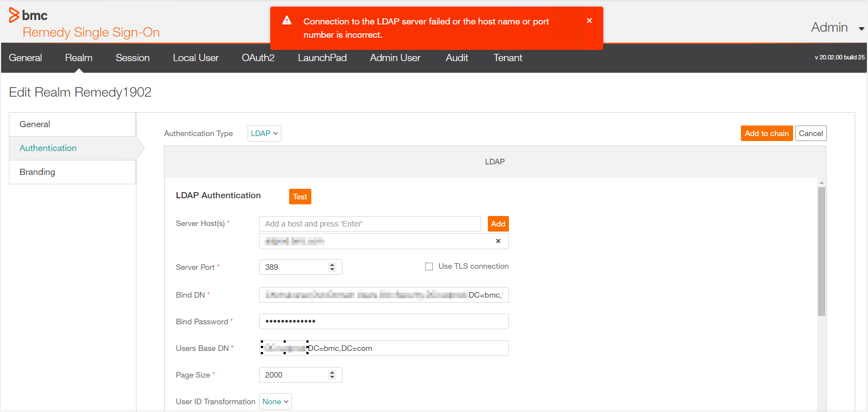Click the Test LDAP button
Viewport: 868px width, 412px height.
(300, 197)
